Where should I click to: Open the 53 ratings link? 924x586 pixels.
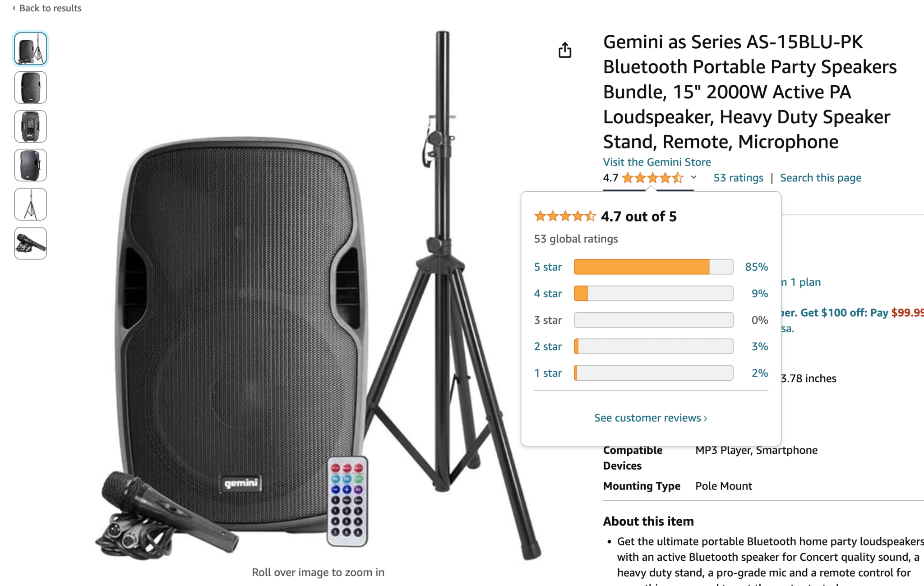[x=738, y=178]
